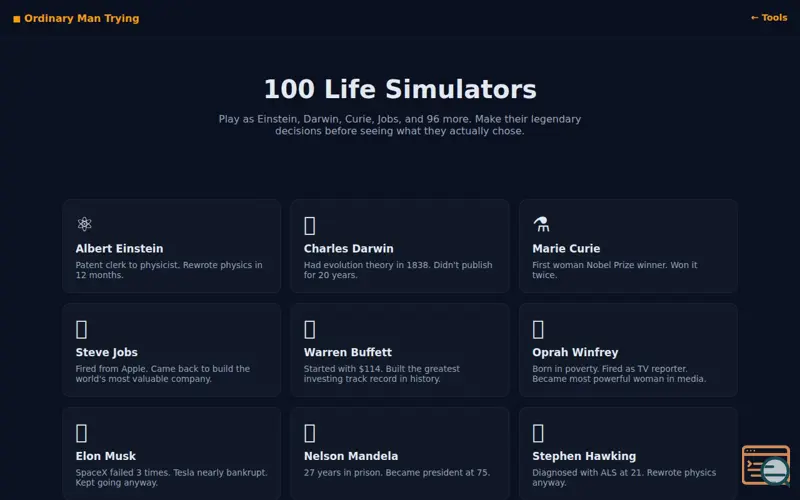The height and width of the screenshot is (500, 800).
Task: Click the icon above Nelson Mandela
Action: [310, 433]
